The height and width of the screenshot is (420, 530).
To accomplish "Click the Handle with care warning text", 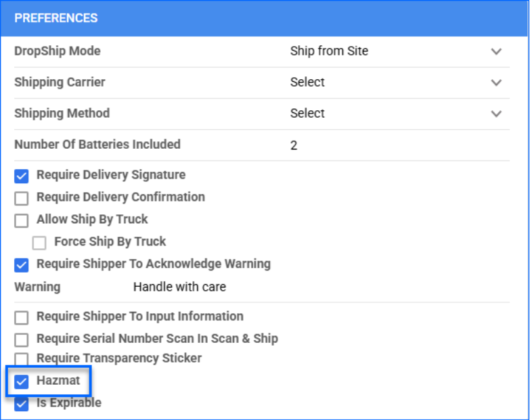I will click(x=179, y=287).
